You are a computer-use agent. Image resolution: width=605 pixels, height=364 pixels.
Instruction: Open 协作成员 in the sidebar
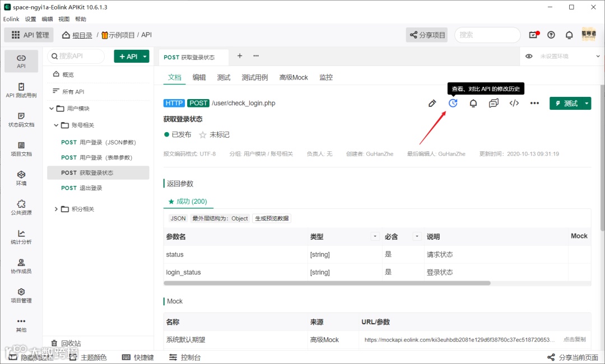click(x=21, y=267)
